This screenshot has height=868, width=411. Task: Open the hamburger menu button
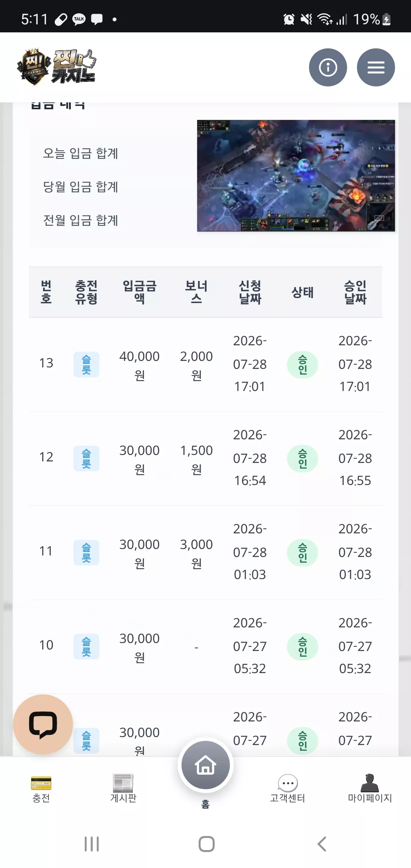376,67
